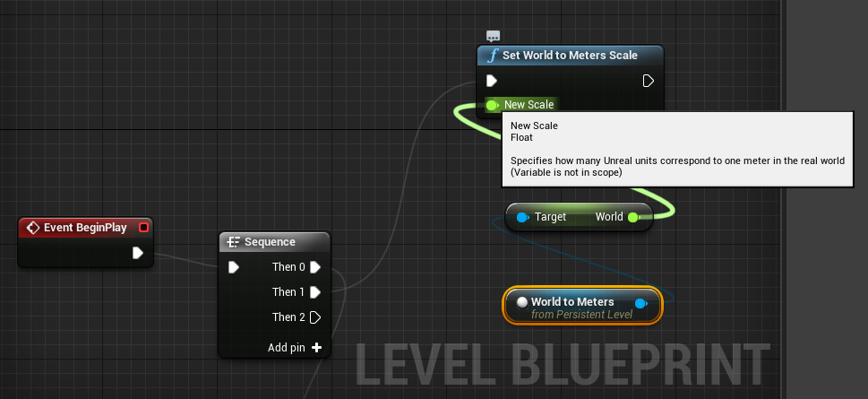Click the red delegate pin on Event BeginPlay
This screenshot has width=868, height=399.
(x=144, y=228)
